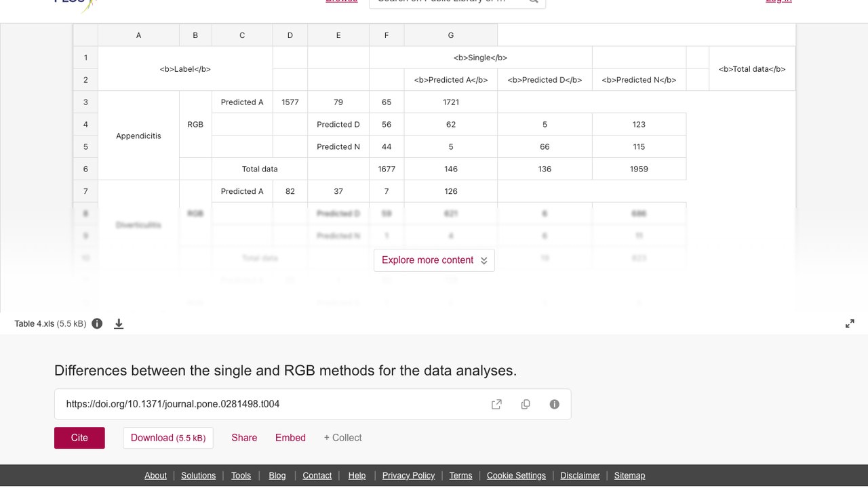Click the <b>Total data</b> header cell
Screen dimensions: 868x488
coord(752,68)
